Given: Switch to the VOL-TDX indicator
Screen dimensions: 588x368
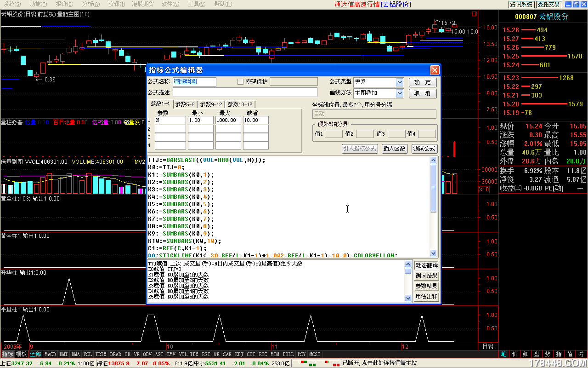Looking at the screenshot, I should tap(188, 354).
